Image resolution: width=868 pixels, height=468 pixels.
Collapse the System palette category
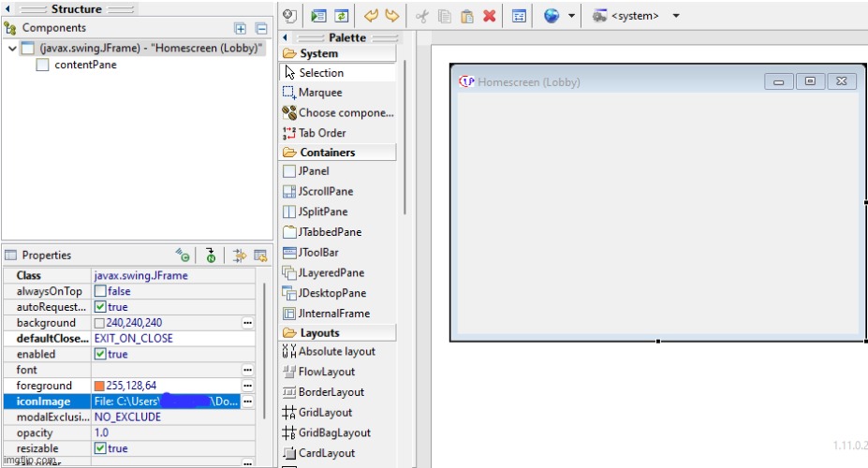[338, 53]
